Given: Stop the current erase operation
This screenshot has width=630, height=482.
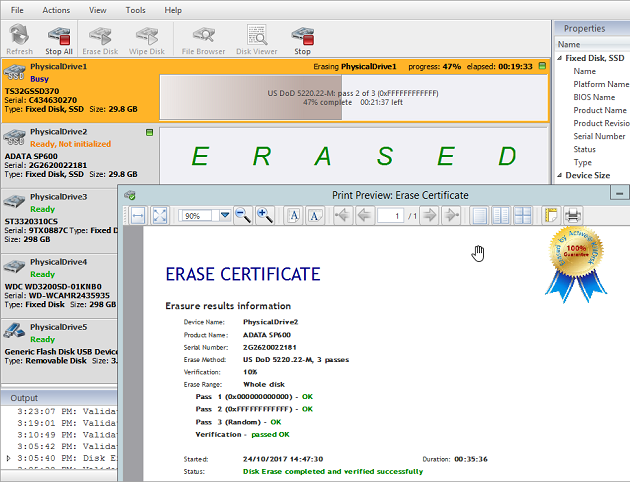Looking at the screenshot, I should (x=301, y=40).
